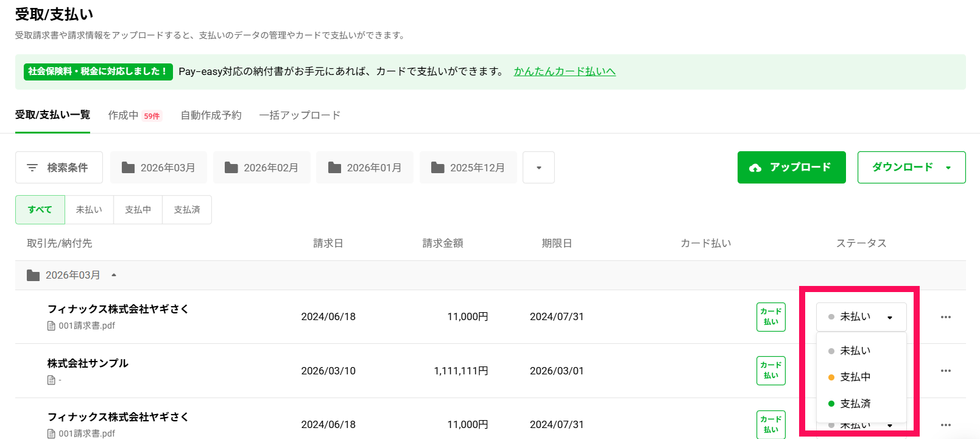The width and height of the screenshot is (980, 439).
Task: Switch to the 作成中 tab
Action: coord(135,115)
